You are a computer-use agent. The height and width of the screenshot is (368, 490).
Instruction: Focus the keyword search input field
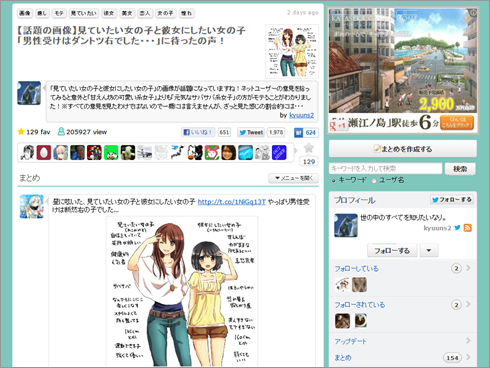coord(385,169)
